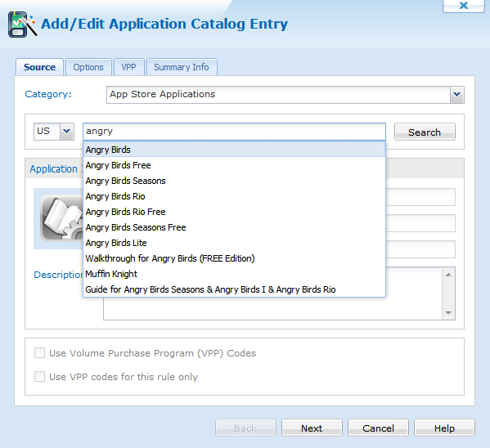Go to the Summary Info tab
The height and width of the screenshot is (448, 490).
182,67
